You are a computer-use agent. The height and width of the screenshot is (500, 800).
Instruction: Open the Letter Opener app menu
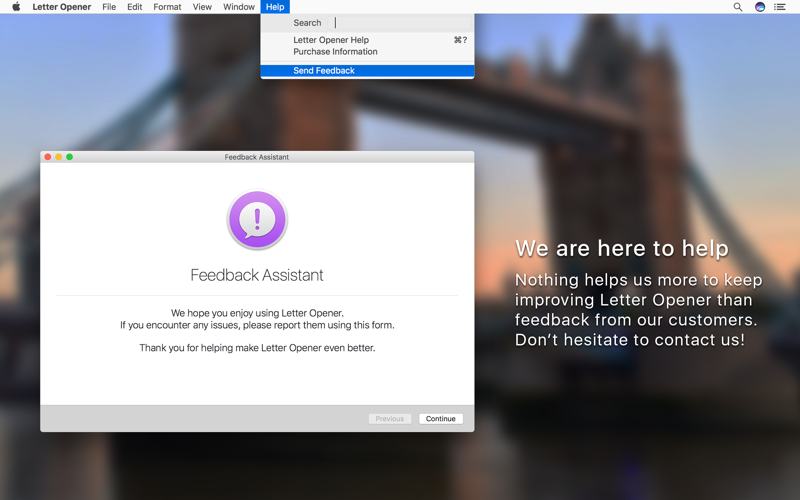click(62, 7)
